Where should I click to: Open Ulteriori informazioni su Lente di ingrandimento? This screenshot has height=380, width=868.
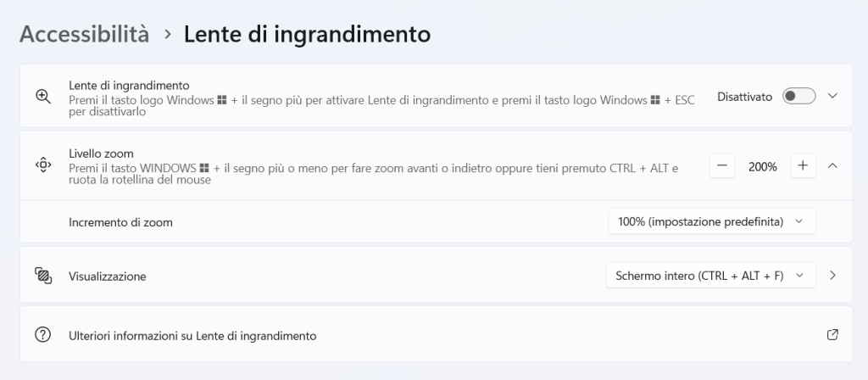(192, 336)
